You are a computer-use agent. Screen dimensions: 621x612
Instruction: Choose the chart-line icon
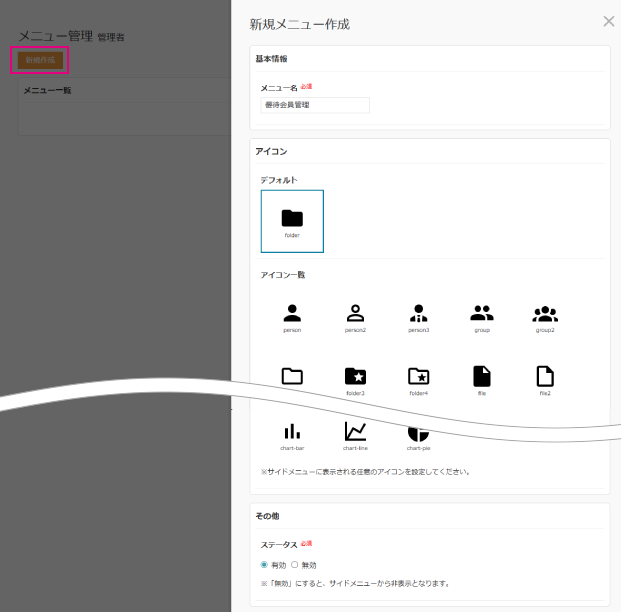coord(355,431)
